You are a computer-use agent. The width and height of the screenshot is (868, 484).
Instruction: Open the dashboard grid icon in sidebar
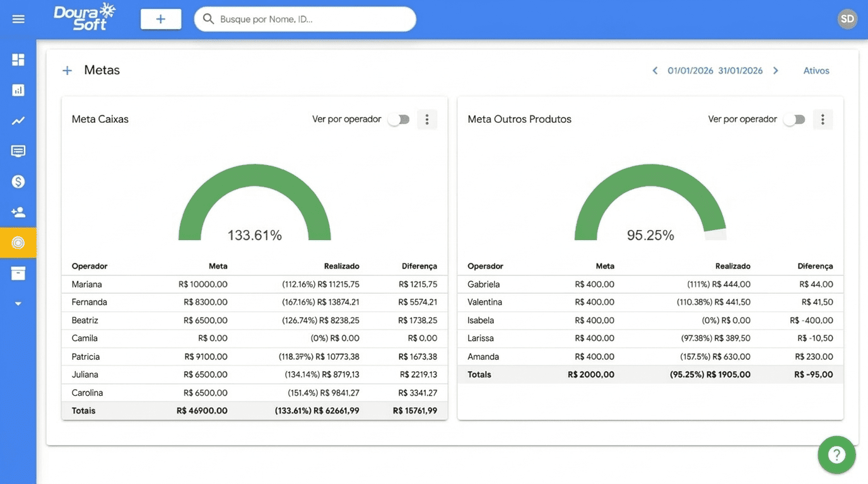[18, 60]
